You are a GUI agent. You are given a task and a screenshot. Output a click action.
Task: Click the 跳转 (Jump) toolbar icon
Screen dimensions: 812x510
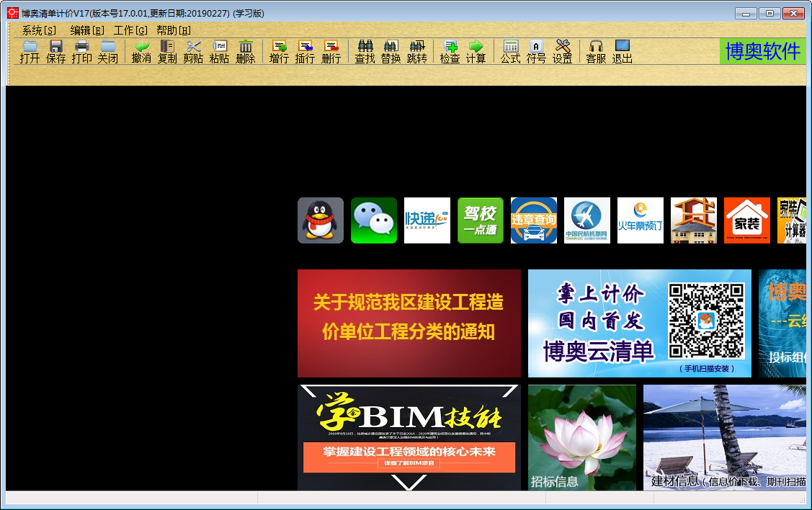tap(417, 52)
